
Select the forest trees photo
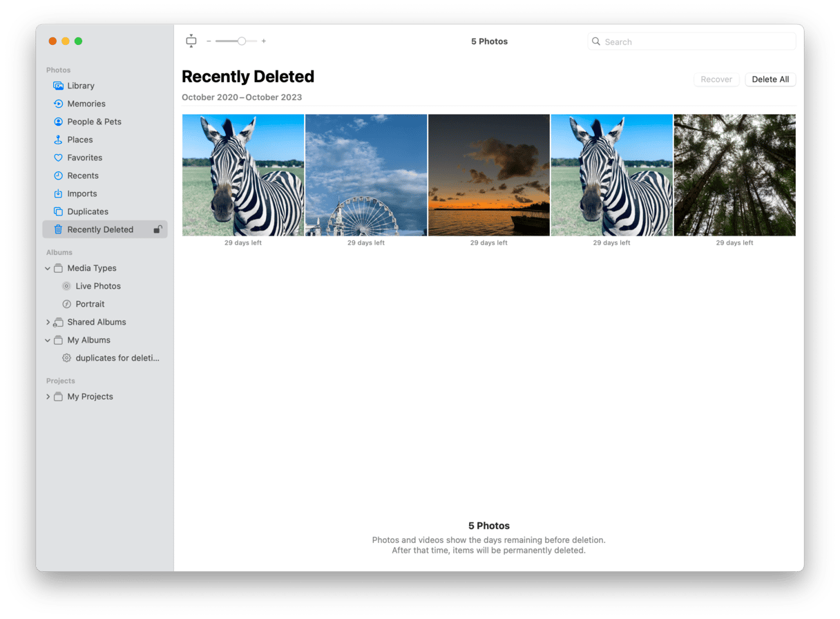(x=735, y=175)
